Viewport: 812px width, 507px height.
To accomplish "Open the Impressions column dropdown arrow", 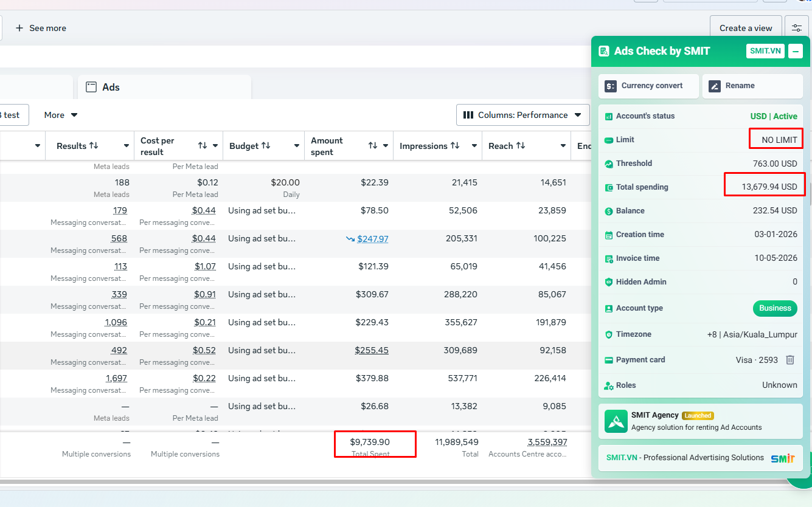I will pos(474,146).
